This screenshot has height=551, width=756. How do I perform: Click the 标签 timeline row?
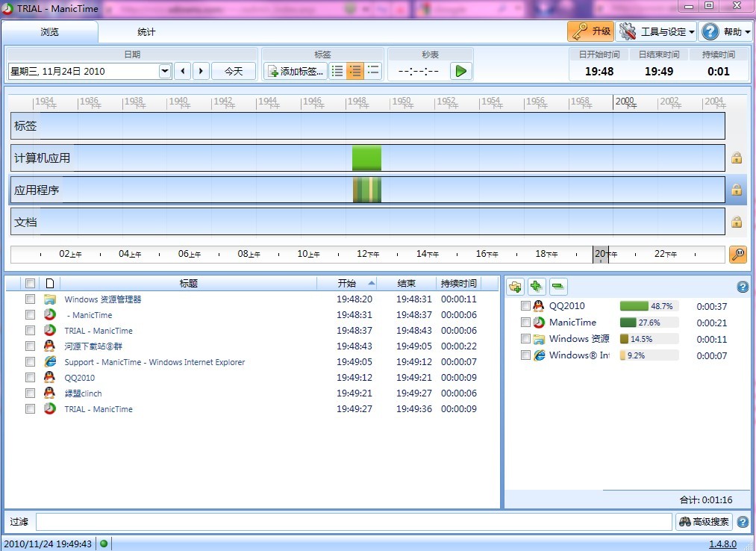[x=368, y=126]
